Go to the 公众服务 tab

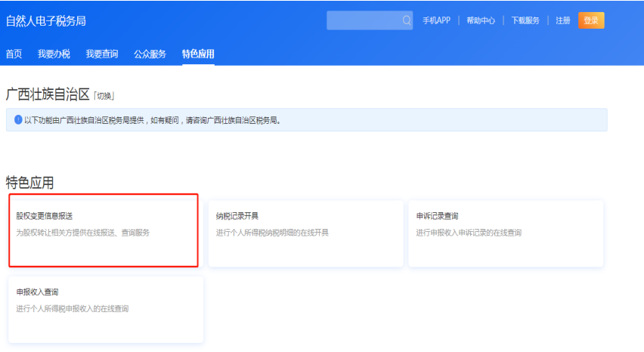tap(150, 54)
